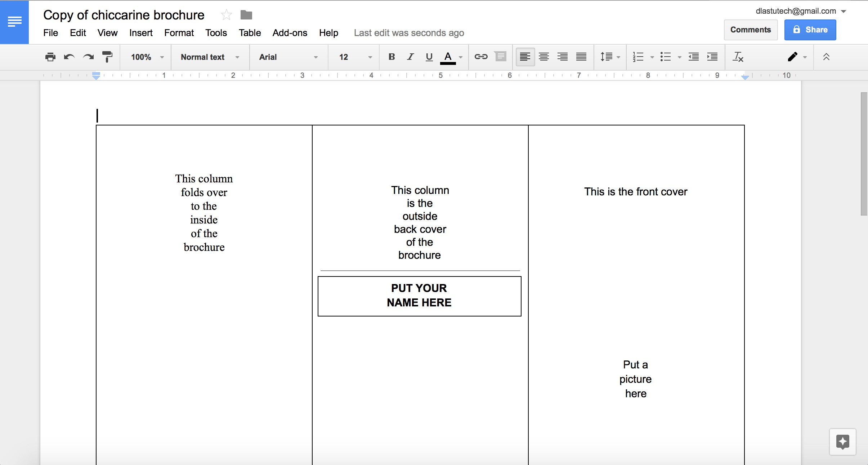The width and height of the screenshot is (868, 465).
Task: Open the Format menu
Action: 179,32
